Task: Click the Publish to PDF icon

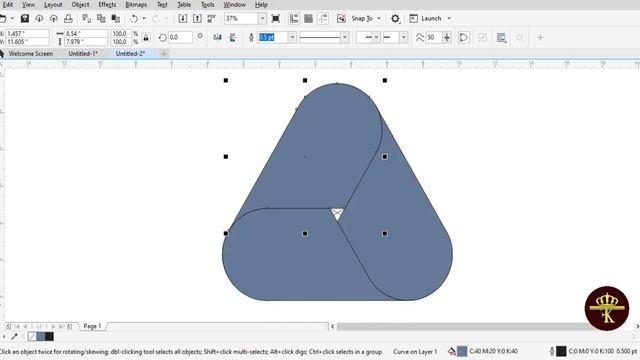Action: pyautogui.click(x=211, y=18)
